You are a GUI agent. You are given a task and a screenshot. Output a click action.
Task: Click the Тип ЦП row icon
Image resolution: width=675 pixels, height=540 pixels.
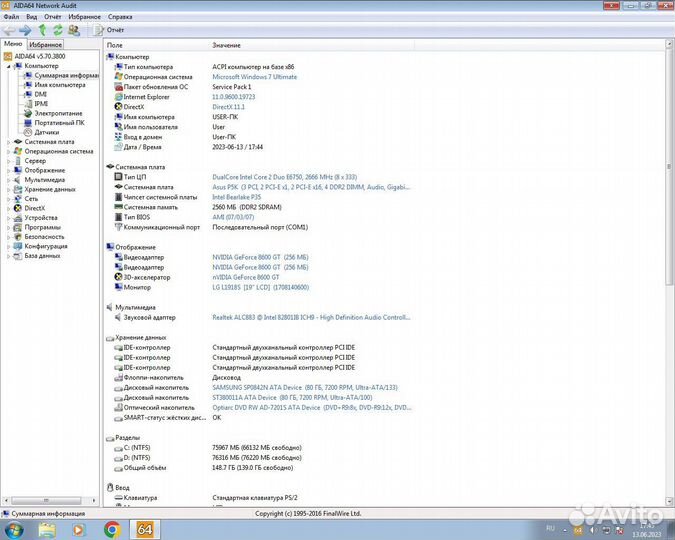118,177
